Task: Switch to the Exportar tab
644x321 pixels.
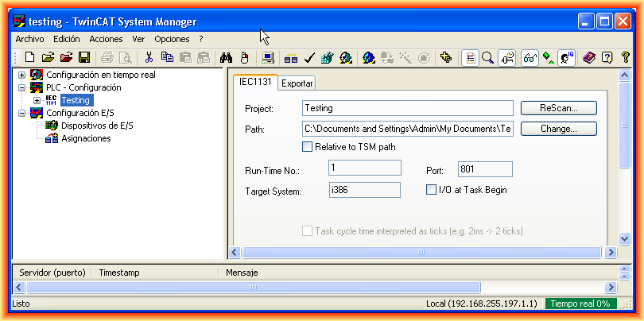Action: click(x=298, y=83)
